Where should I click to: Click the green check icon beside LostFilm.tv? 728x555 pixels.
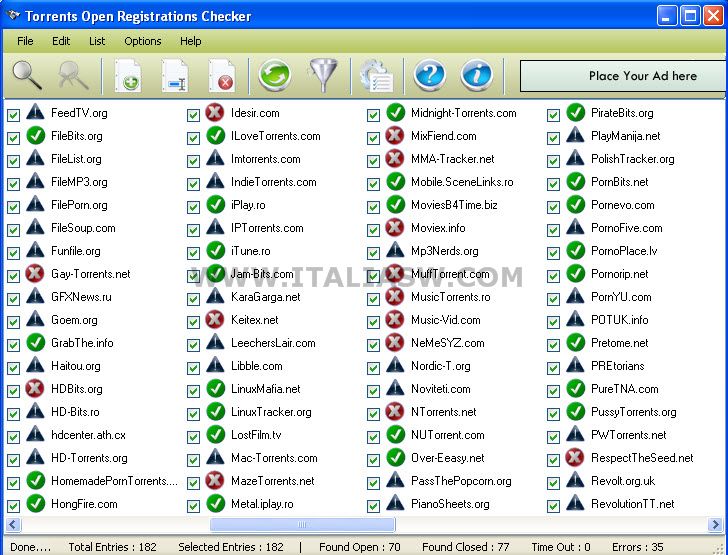(216, 434)
